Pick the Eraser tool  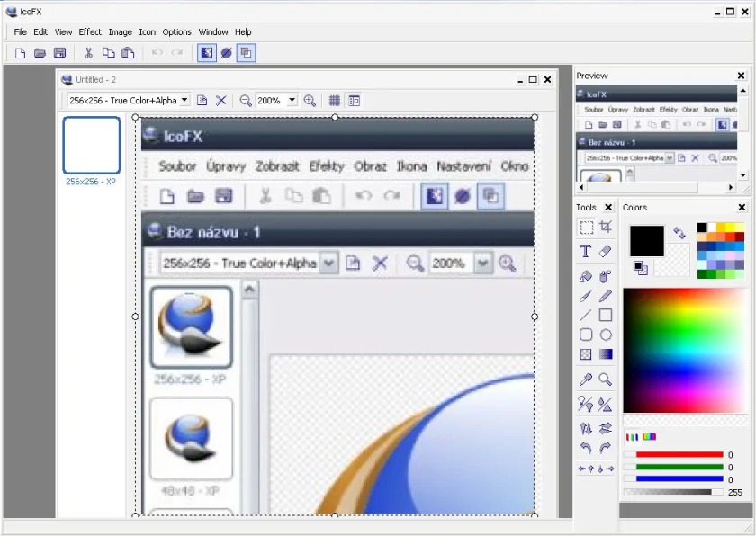pyautogui.click(x=606, y=252)
